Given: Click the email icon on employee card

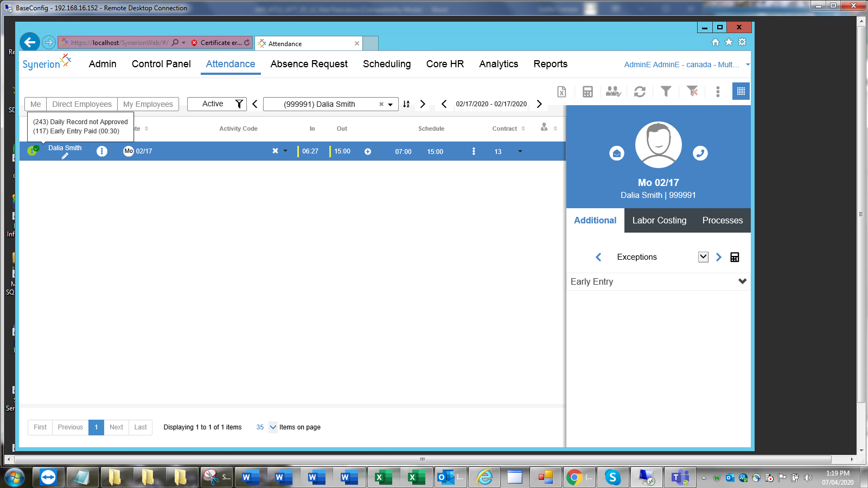Looking at the screenshot, I should (x=617, y=153).
